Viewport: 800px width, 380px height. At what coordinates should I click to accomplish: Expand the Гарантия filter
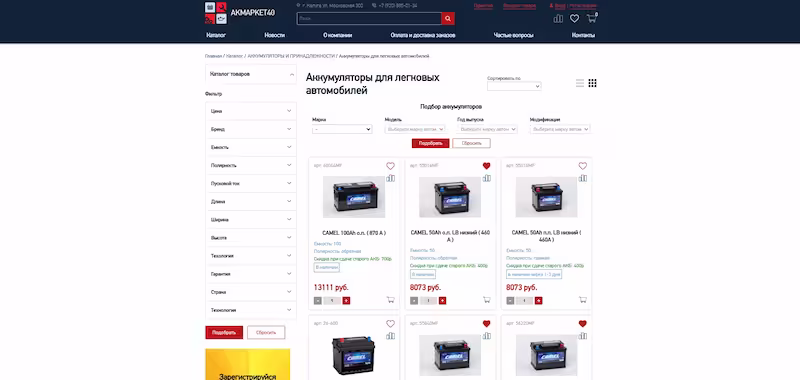[251, 274]
